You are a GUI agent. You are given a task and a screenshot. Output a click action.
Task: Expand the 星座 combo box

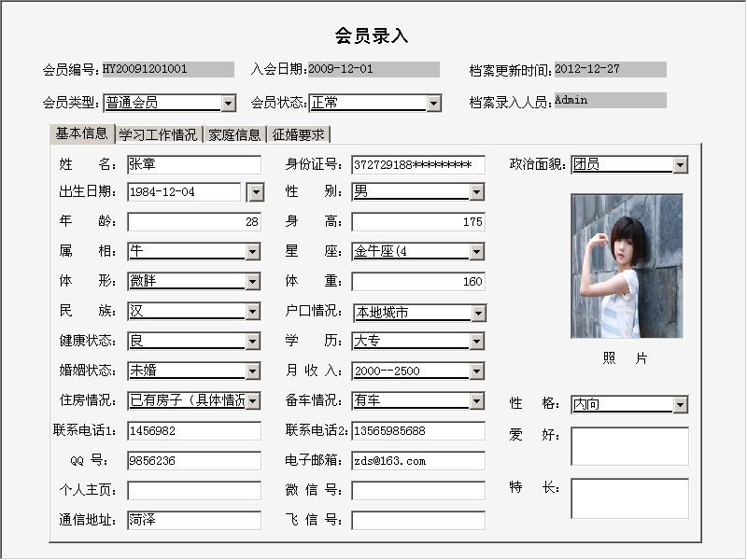(x=477, y=252)
